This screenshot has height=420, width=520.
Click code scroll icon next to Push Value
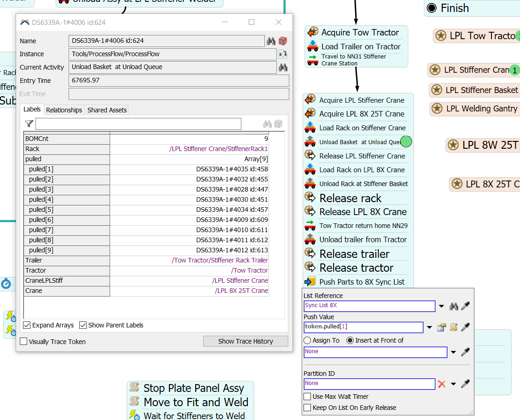point(453,327)
